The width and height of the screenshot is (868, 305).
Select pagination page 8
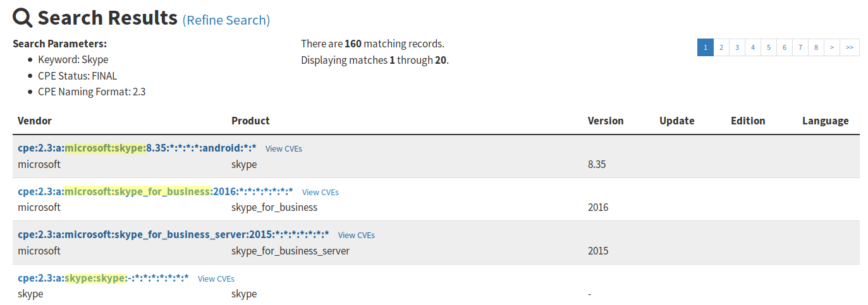click(x=816, y=47)
